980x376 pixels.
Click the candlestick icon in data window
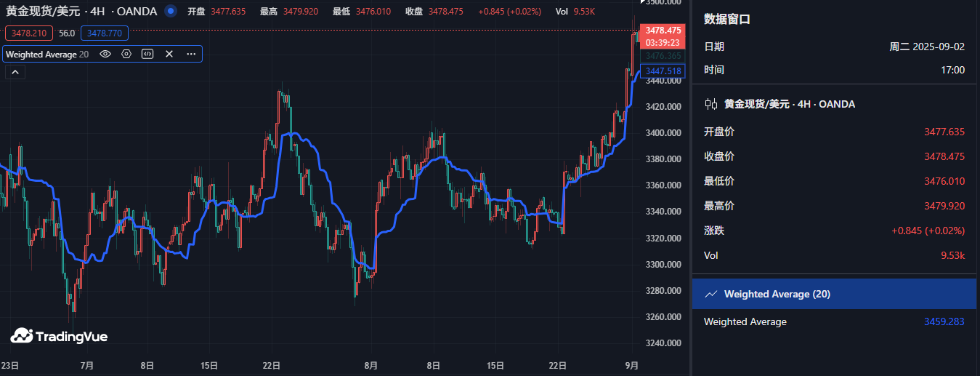tap(711, 104)
